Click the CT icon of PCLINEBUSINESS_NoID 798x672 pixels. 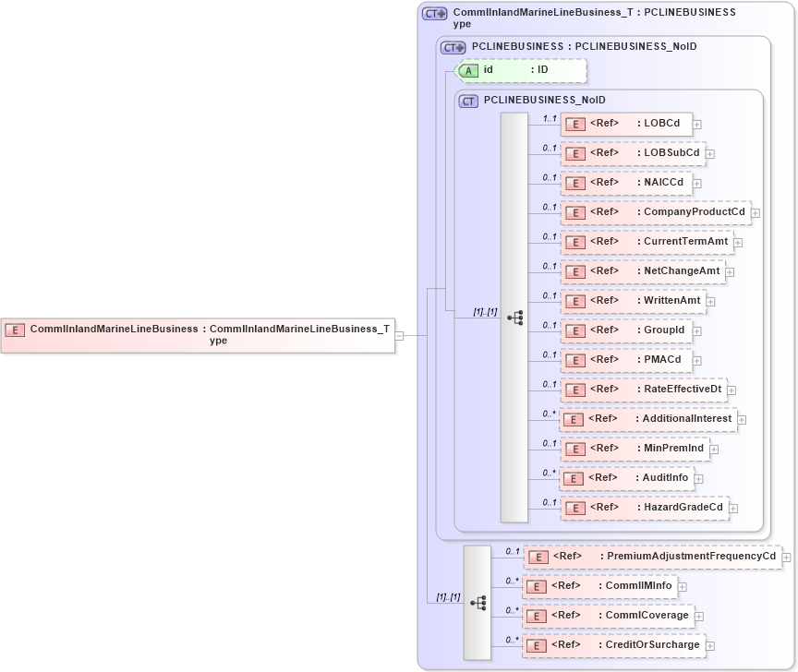470,100
